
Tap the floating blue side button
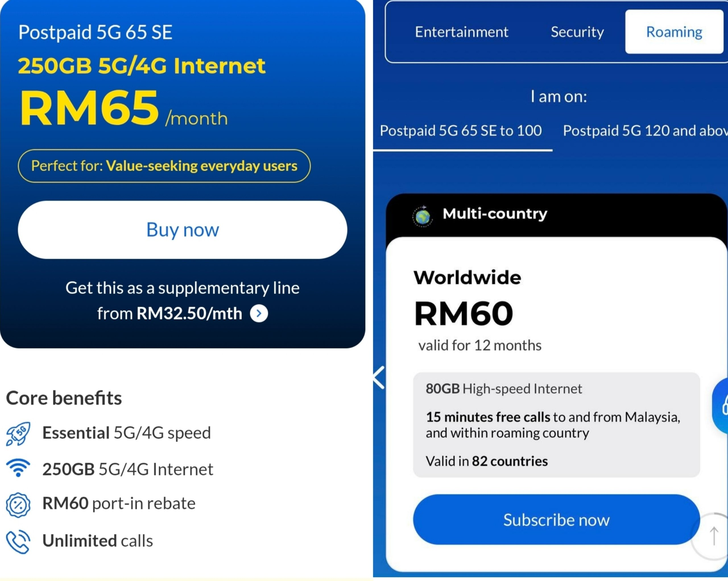(x=721, y=406)
